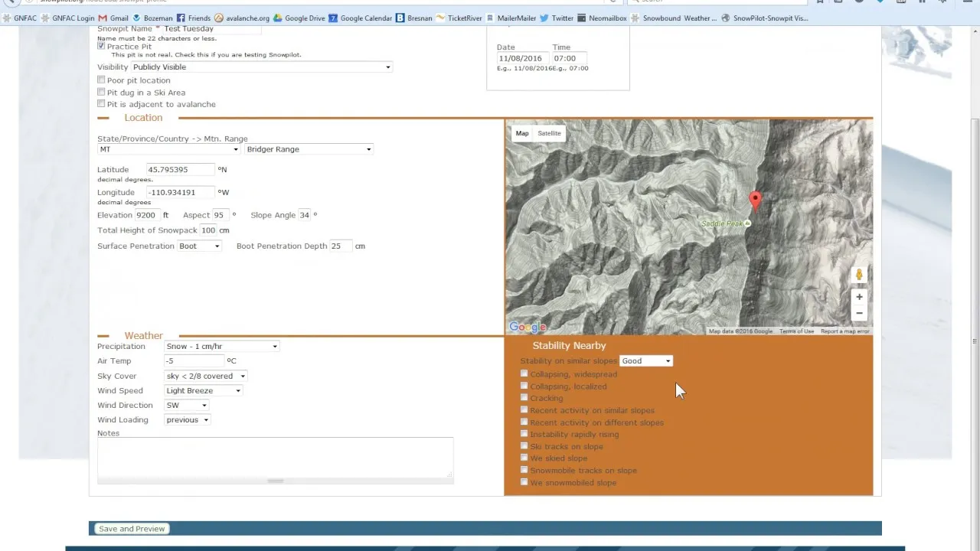Image resolution: width=980 pixels, height=551 pixels.
Task: Open the Google Drive bookmark
Action: (x=299, y=18)
